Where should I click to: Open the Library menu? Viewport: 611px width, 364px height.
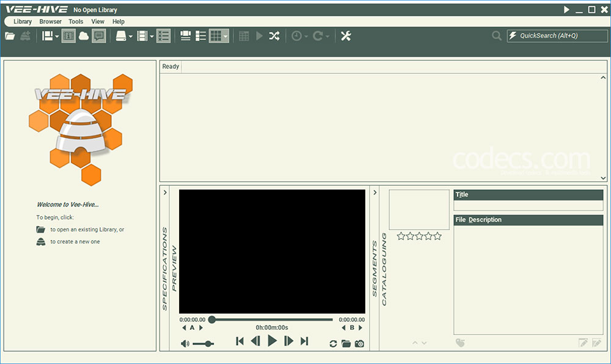(x=23, y=21)
